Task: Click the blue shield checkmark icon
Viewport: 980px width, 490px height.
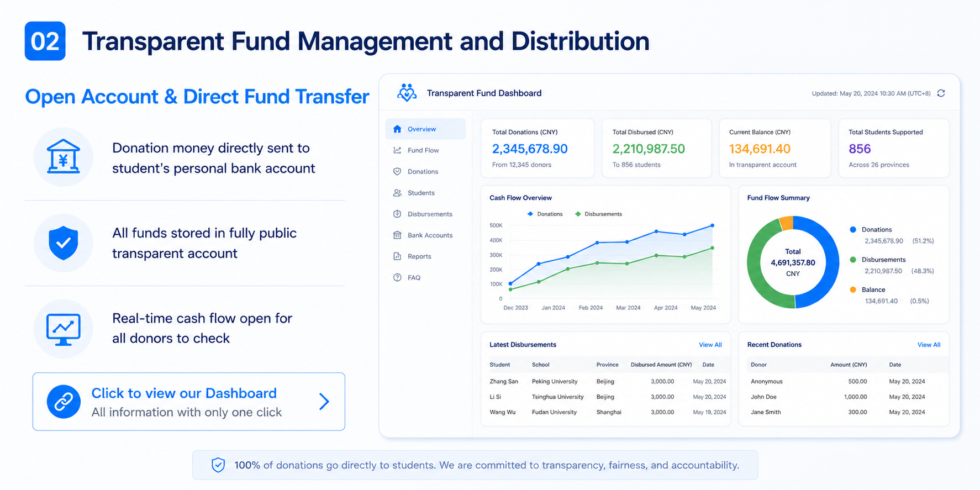Action: (x=64, y=243)
